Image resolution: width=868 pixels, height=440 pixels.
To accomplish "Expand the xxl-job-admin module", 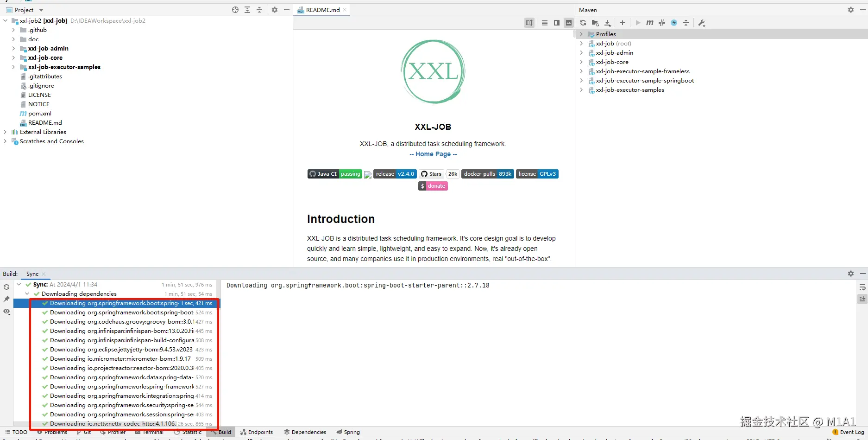I will [13, 49].
